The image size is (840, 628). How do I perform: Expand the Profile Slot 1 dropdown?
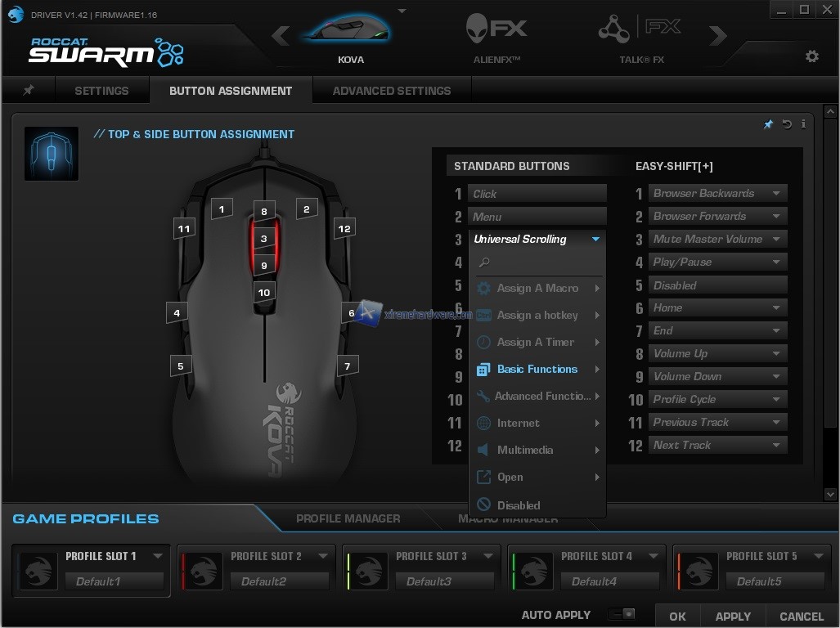tap(158, 556)
